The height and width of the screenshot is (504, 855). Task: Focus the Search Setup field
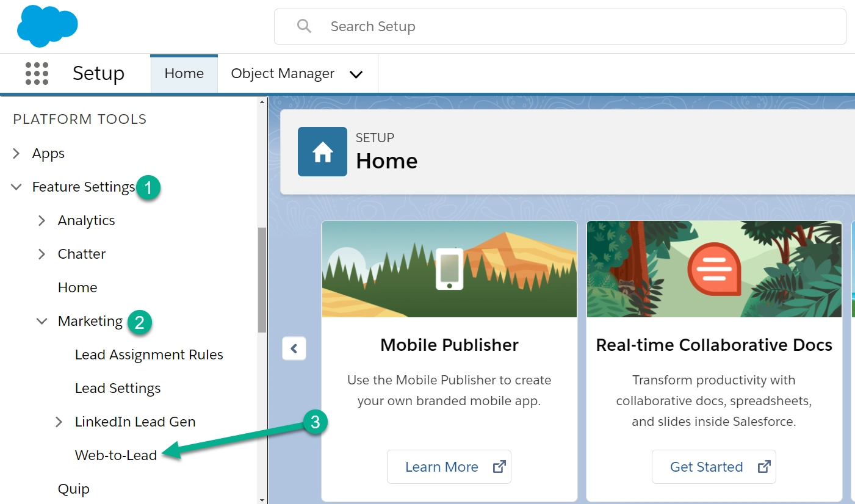tap(560, 26)
